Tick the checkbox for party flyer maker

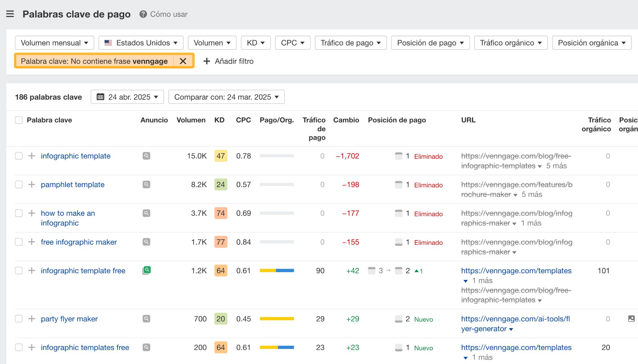tap(19, 319)
